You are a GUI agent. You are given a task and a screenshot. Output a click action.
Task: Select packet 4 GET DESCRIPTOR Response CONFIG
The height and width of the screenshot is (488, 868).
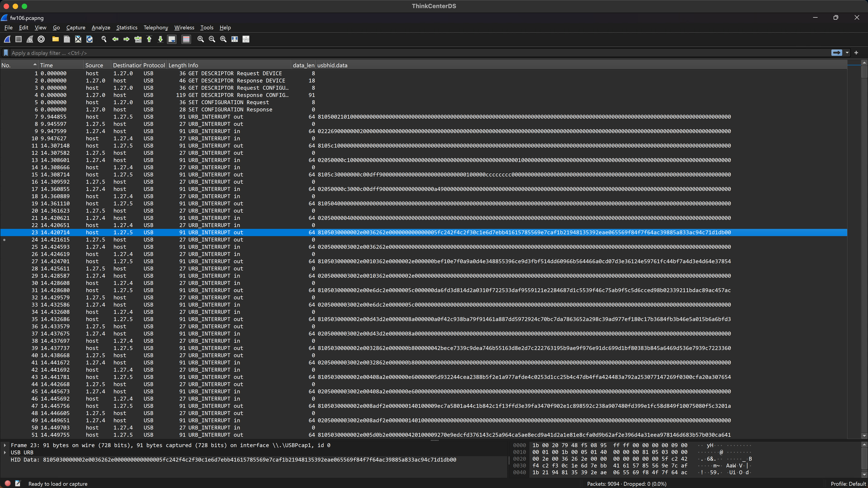(423, 95)
